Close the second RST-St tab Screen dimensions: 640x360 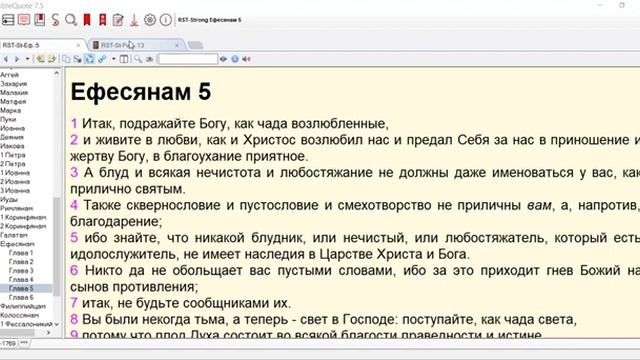point(177,45)
